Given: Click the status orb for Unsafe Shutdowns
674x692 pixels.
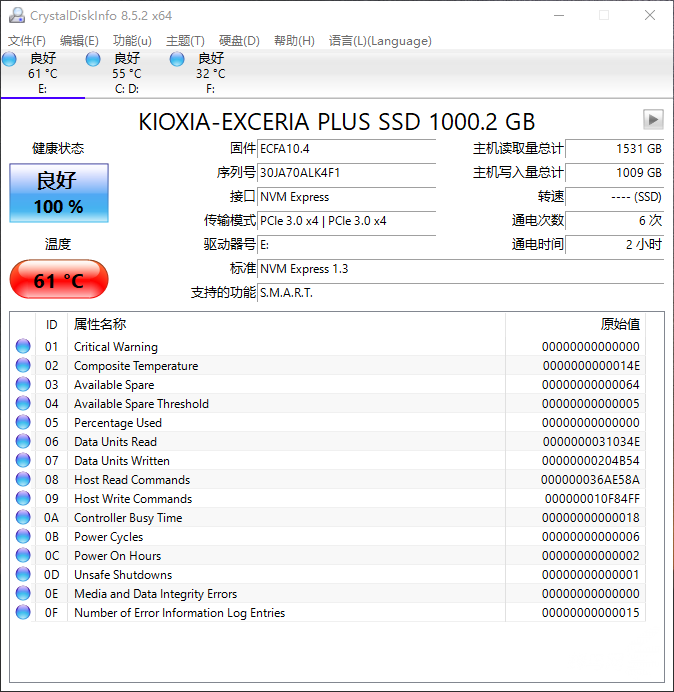Looking at the screenshot, I should click(x=23, y=574).
